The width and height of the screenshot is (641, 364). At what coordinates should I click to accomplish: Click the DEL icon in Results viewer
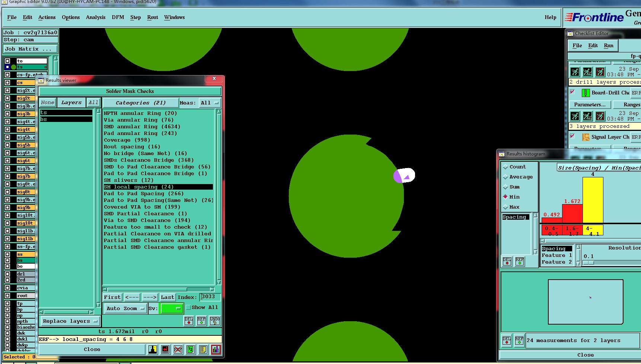(189, 321)
